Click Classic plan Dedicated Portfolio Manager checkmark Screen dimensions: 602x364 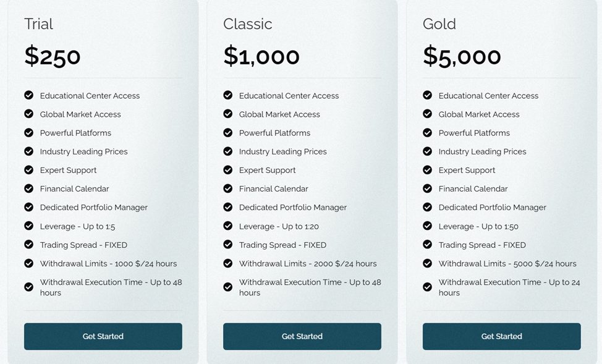[227, 207]
